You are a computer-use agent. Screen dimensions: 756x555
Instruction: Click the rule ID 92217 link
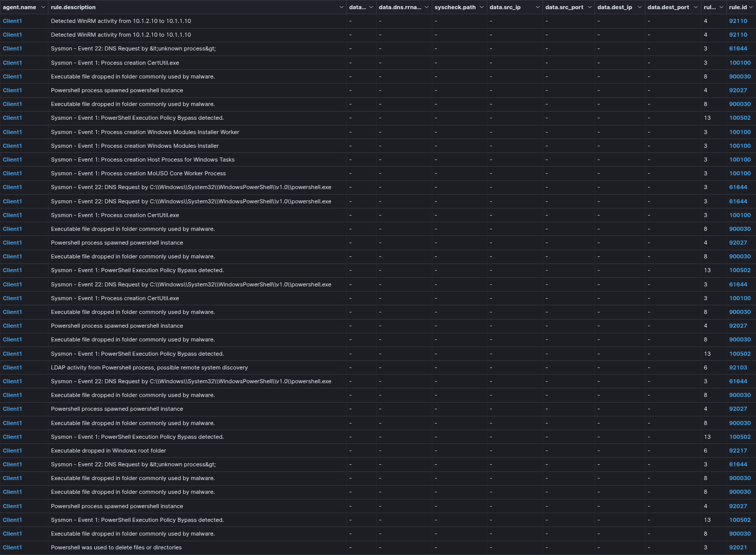(738, 451)
